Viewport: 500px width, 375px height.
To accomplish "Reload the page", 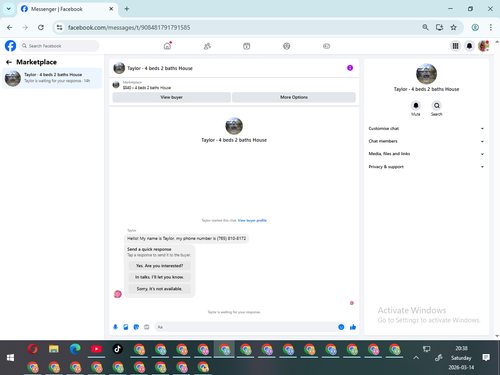I will pyautogui.click(x=41, y=27).
